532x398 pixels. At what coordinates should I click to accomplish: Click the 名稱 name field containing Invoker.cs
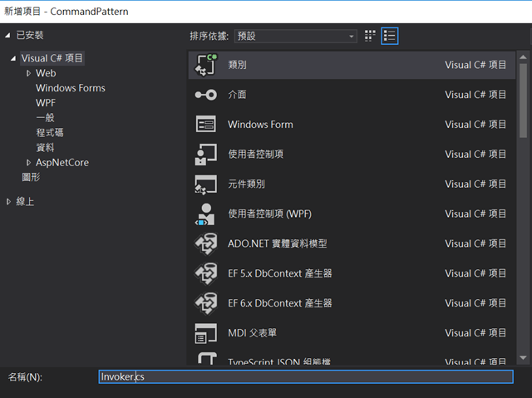(x=306, y=376)
